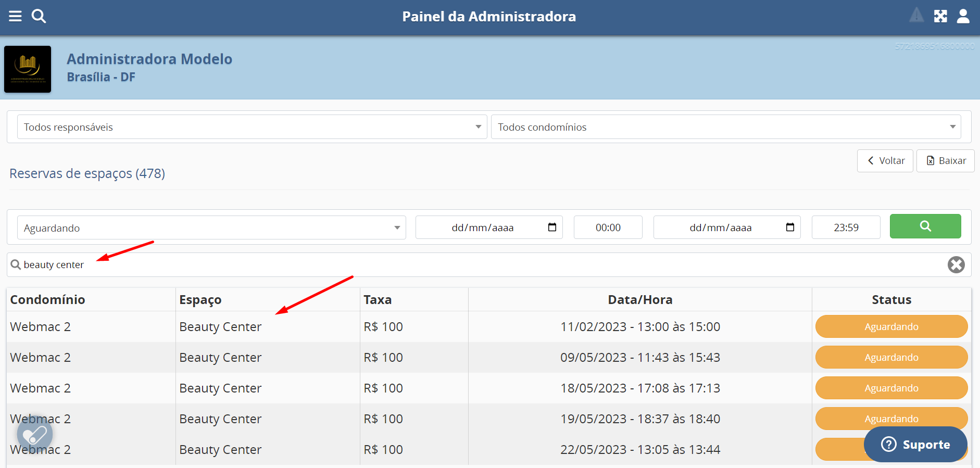This screenshot has width=980, height=468.
Task: Click the 00:00 start time field
Action: point(608,227)
